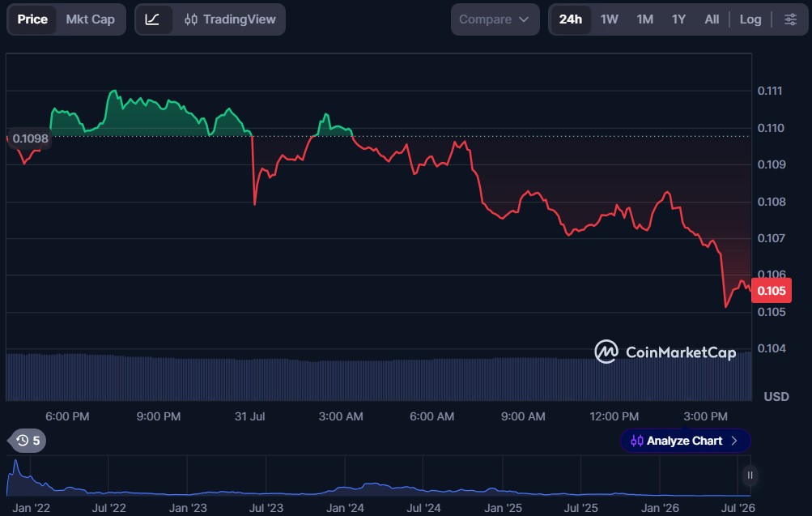Click the 6:00 AM time axis label

(432, 416)
